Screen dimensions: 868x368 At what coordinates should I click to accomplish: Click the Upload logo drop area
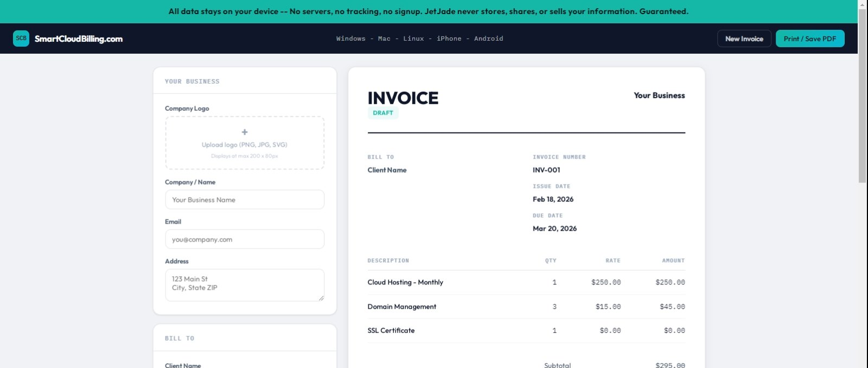(245, 143)
